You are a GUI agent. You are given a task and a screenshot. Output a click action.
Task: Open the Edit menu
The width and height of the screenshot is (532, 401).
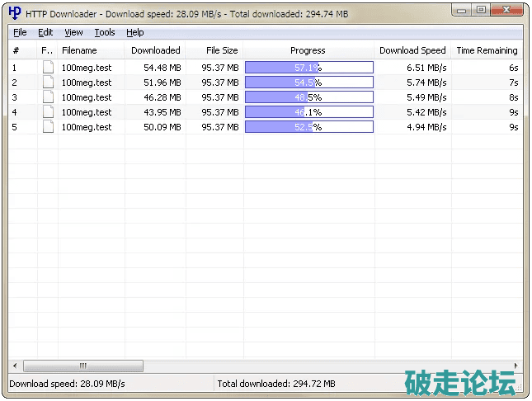45,32
